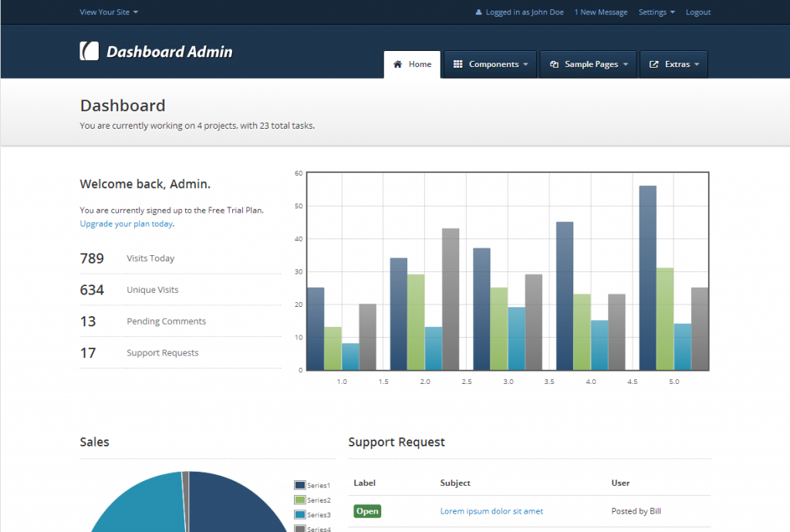790x532 pixels.
Task: Click the Dashboard Admin logo icon
Action: (89, 51)
